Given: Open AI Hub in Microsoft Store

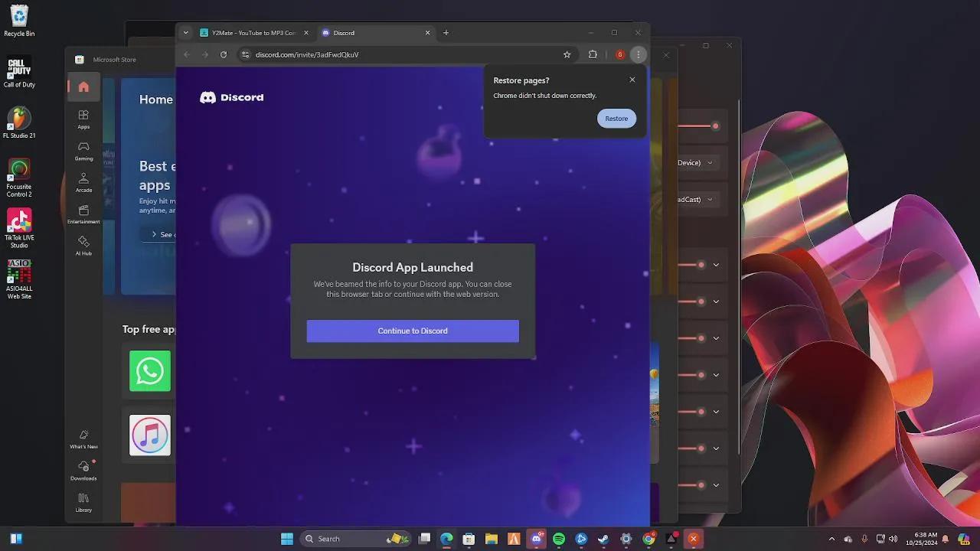Looking at the screenshot, I should (83, 245).
